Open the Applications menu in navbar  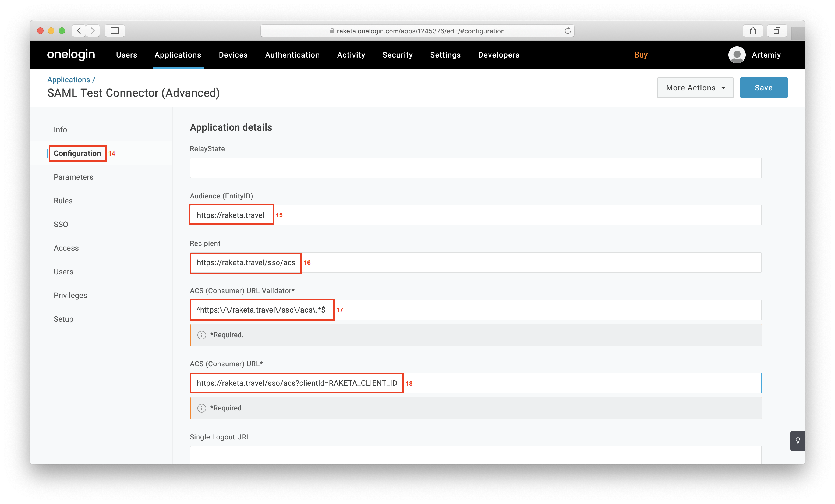(178, 55)
